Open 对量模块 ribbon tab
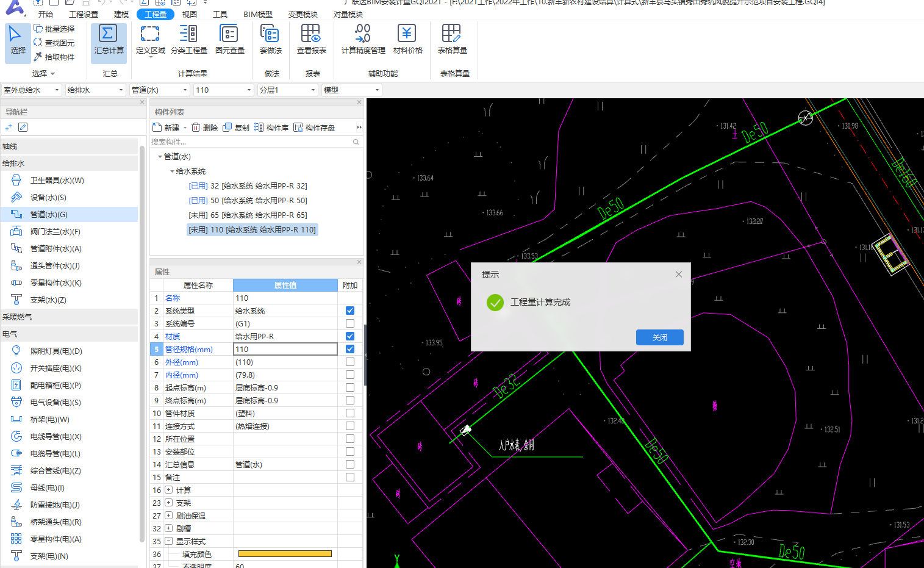The width and height of the screenshot is (924, 568). coord(348,14)
